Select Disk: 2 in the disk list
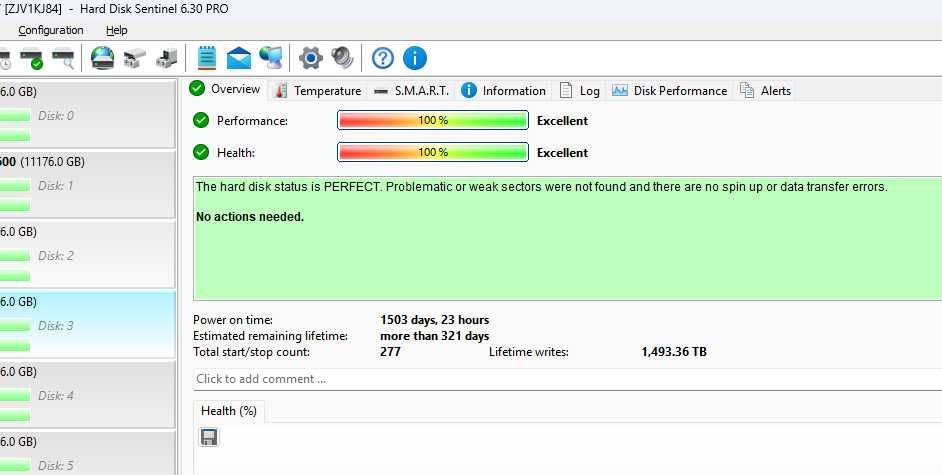 click(x=88, y=255)
